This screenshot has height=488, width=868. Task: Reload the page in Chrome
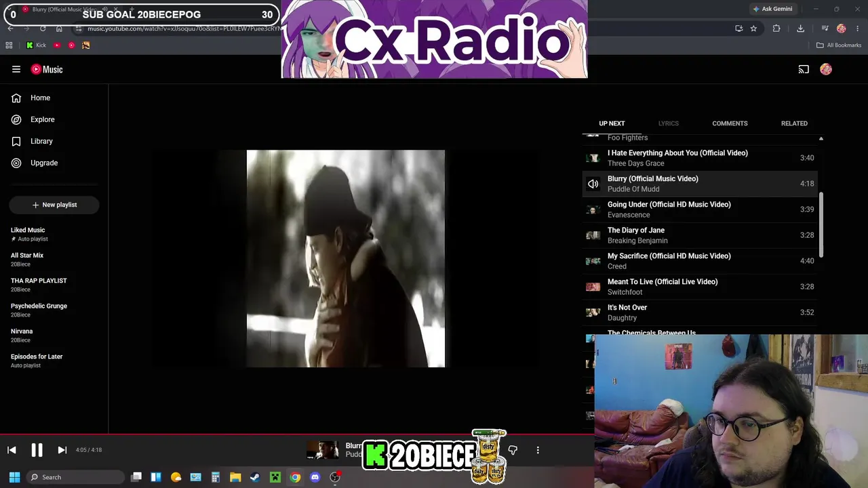pyautogui.click(x=43, y=28)
